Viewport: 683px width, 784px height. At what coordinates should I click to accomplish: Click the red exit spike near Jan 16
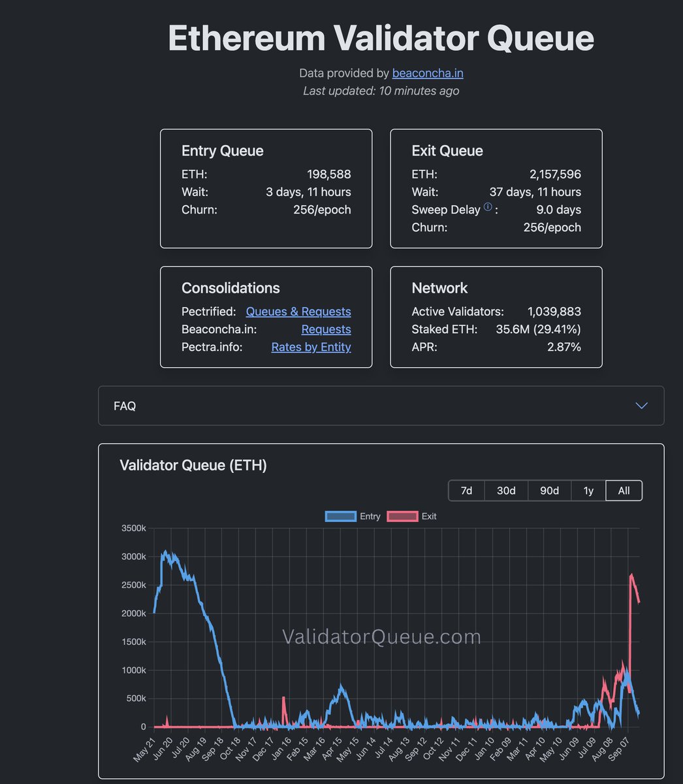click(283, 698)
